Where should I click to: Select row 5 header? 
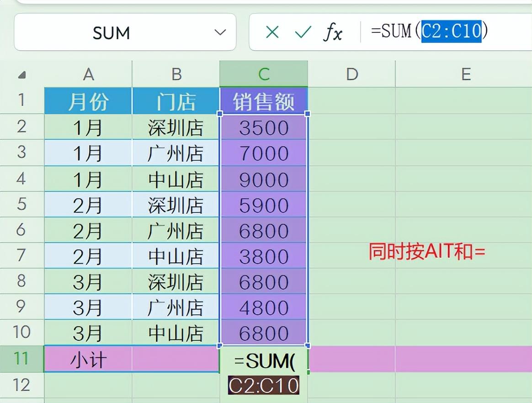[22, 204]
